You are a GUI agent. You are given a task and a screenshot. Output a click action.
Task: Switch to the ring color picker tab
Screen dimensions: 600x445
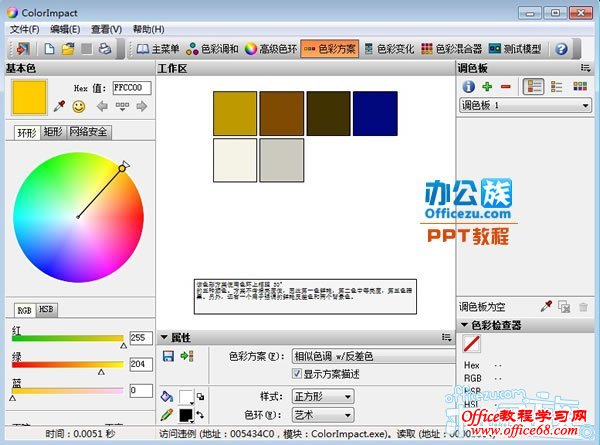tap(27, 132)
